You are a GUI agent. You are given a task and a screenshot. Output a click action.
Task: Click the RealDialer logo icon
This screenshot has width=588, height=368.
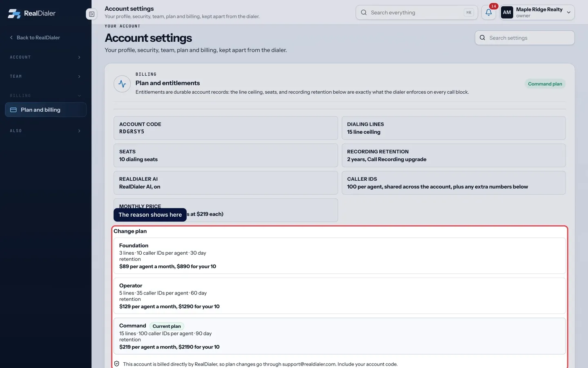pyautogui.click(x=14, y=13)
